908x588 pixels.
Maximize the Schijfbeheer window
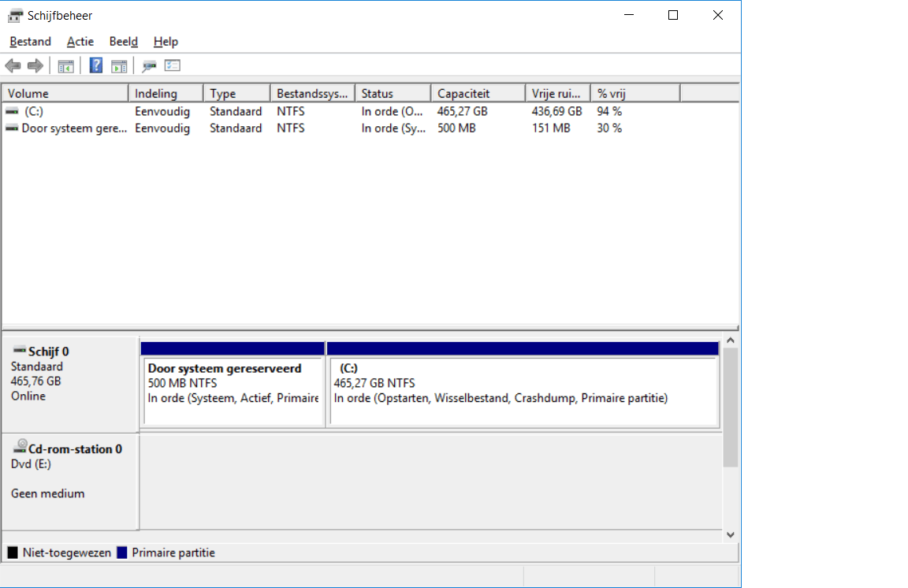(x=673, y=16)
